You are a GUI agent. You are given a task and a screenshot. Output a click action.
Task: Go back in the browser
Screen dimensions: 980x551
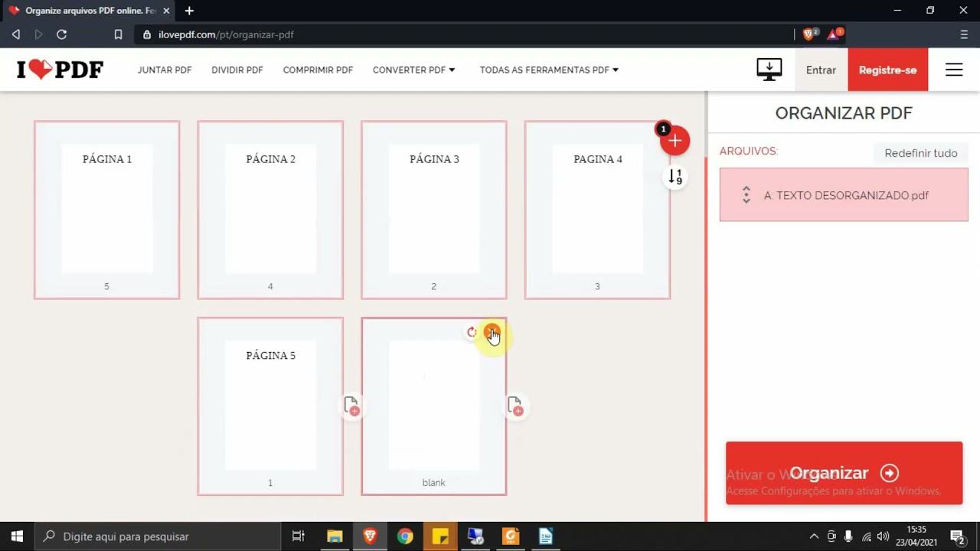point(16,34)
